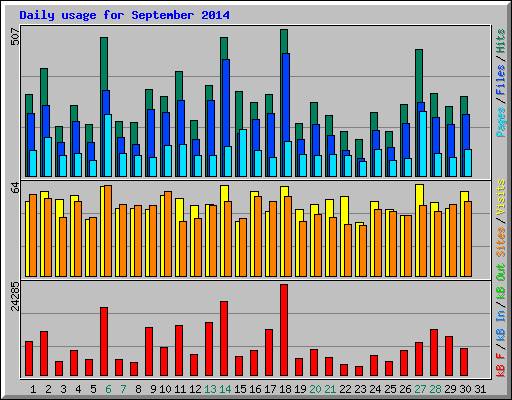Select green weekend day label '20'
The image size is (512, 400).
(x=315, y=389)
